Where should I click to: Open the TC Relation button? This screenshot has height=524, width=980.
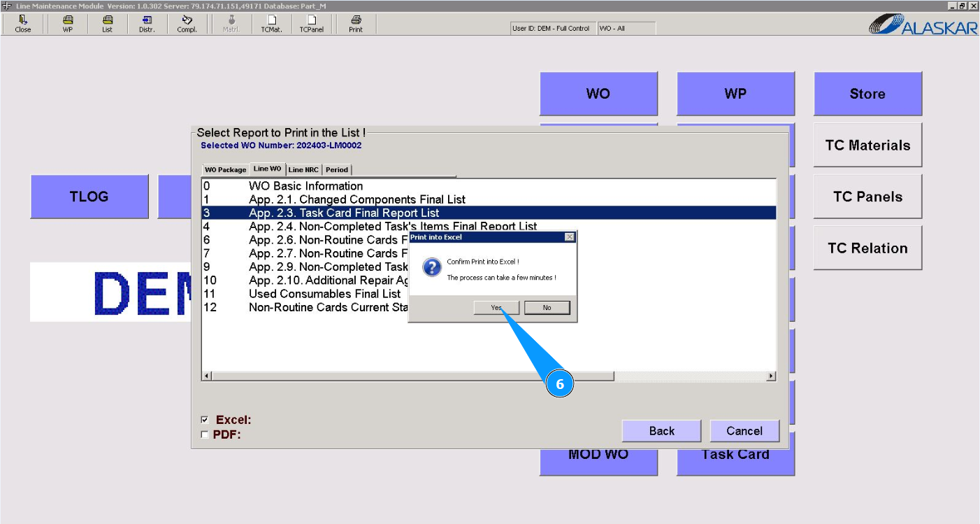(x=867, y=248)
